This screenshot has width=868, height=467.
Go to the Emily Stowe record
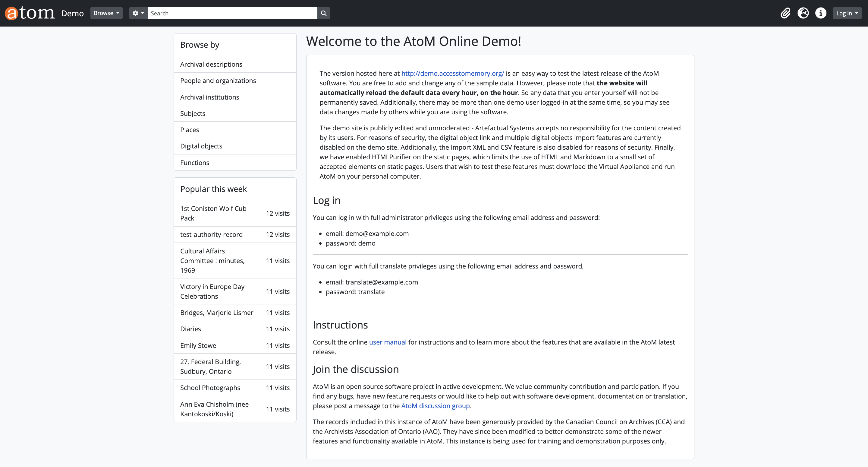pyautogui.click(x=198, y=345)
